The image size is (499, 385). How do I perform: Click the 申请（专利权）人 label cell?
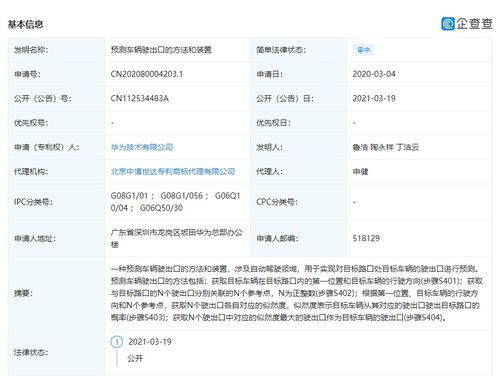pos(56,147)
